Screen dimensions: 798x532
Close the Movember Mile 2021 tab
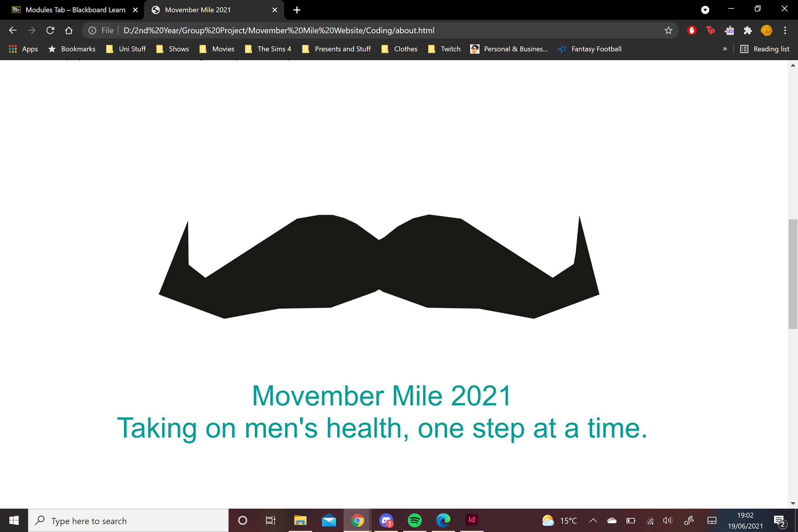(x=275, y=10)
